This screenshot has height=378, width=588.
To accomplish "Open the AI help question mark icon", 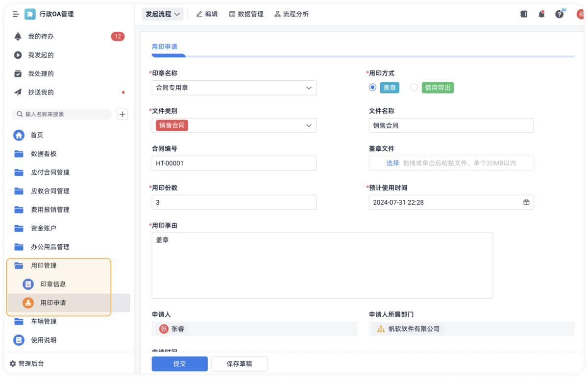I will 560,14.
